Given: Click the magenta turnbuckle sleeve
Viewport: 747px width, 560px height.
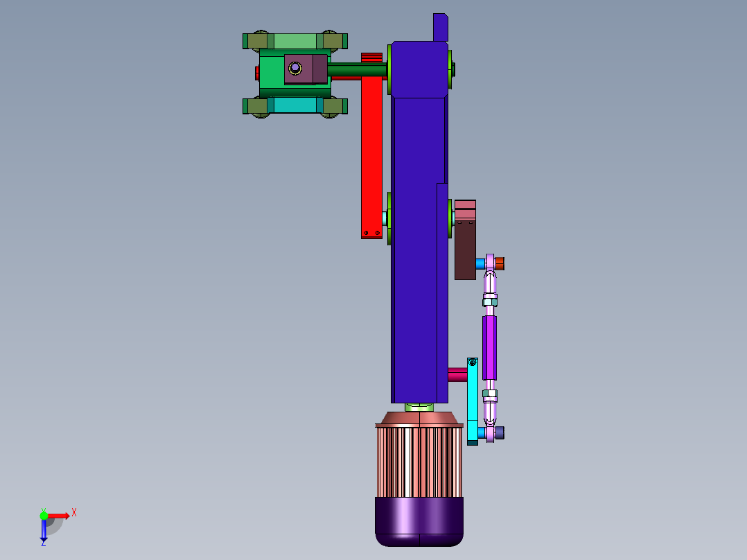Looking at the screenshot, I should (x=489, y=348).
